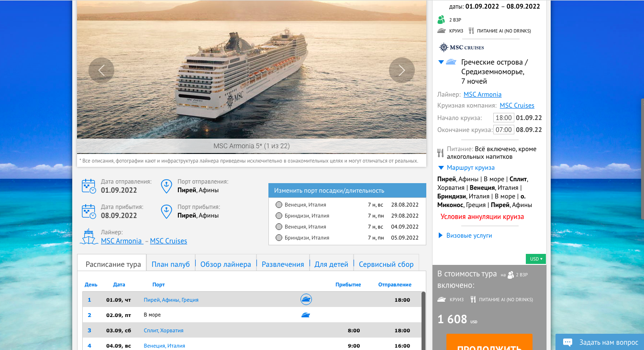Select Венеция, Италия departing 04.09.2022
Viewport: 644px width, 350px height.
279,227
